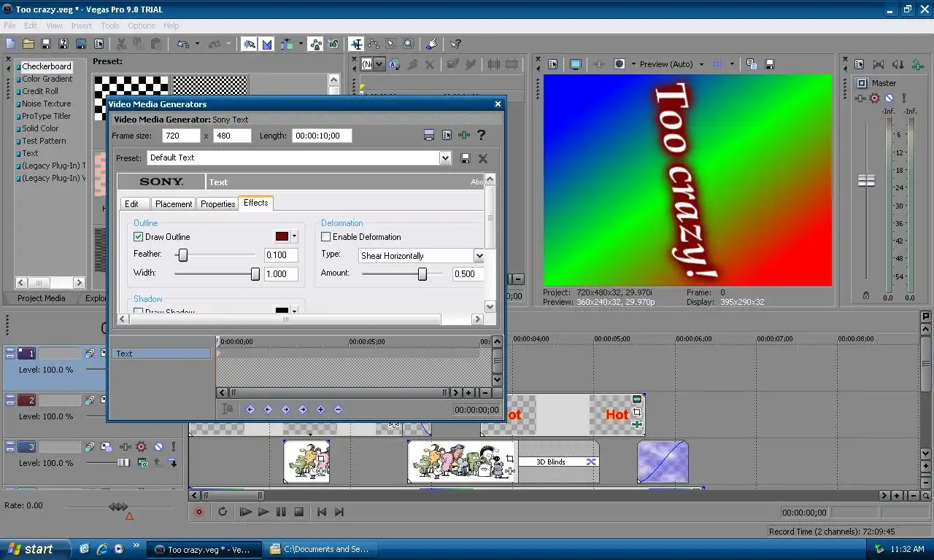
Task: Open Preview (Auto) quality dropdown
Action: click(x=701, y=64)
